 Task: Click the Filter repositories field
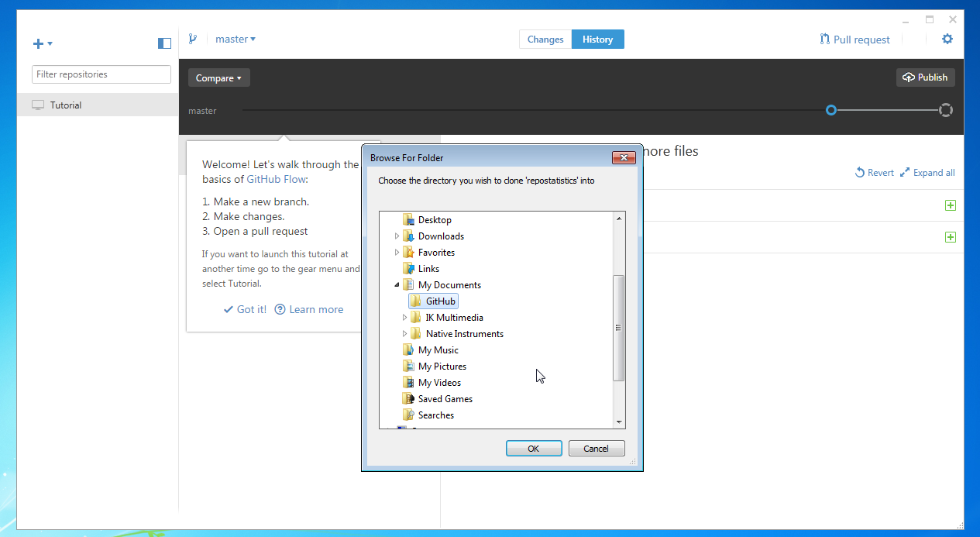point(101,74)
